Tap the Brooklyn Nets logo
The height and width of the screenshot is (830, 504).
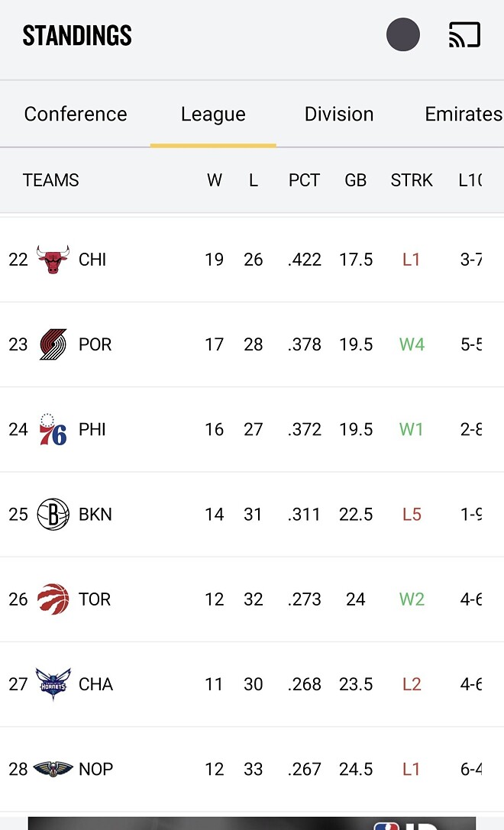(x=53, y=515)
